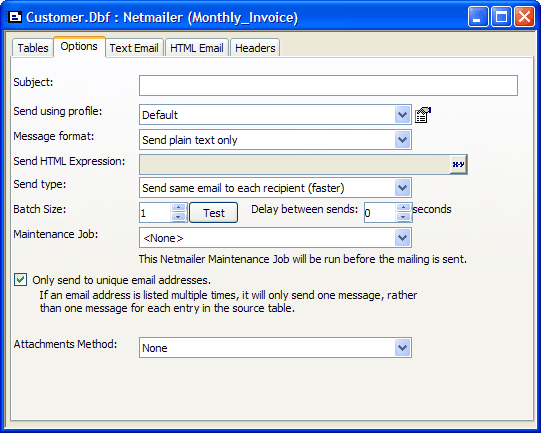The width and height of the screenshot is (541, 433).
Task: Expand the Maintenance Job dropdown
Action: (402, 237)
